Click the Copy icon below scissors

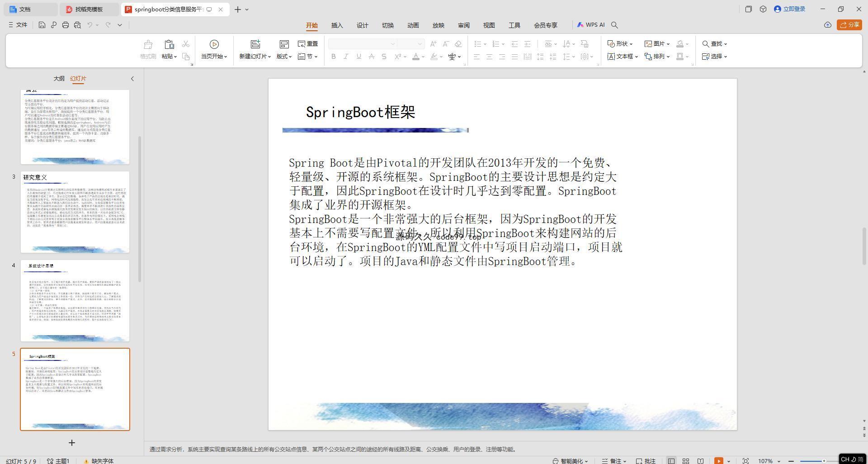click(186, 57)
